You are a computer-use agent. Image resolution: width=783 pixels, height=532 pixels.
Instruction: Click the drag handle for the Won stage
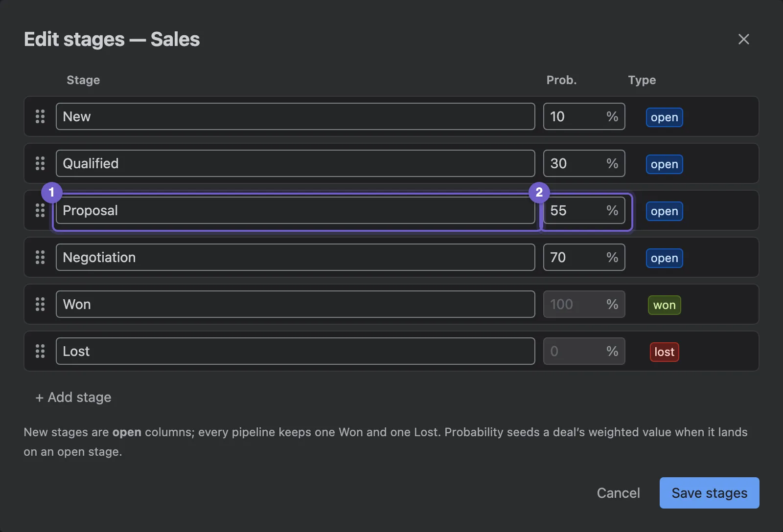pyautogui.click(x=40, y=304)
